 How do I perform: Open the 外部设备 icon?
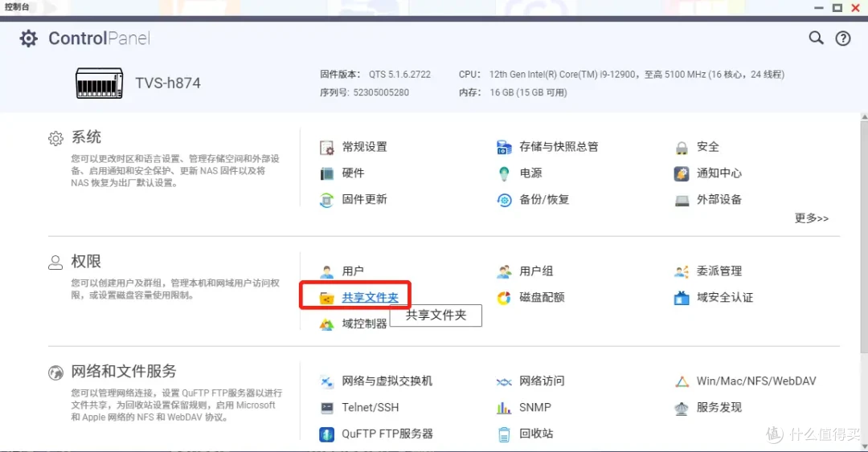[682, 200]
